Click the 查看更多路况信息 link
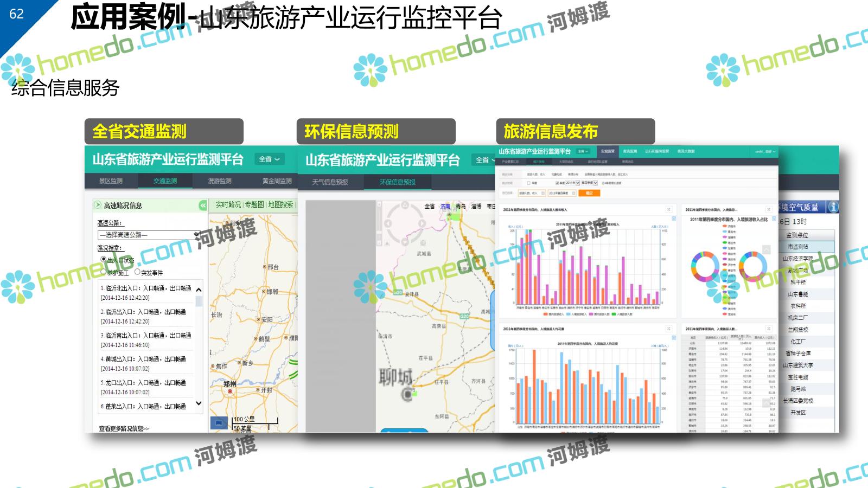The width and height of the screenshot is (868, 488). coord(124,428)
